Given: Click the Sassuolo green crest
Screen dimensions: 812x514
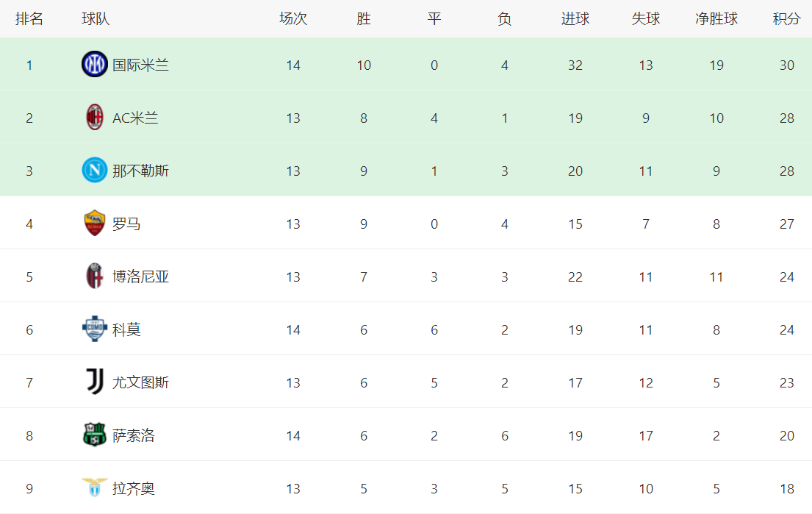Looking at the screenshot, I should tap(94, 435).
